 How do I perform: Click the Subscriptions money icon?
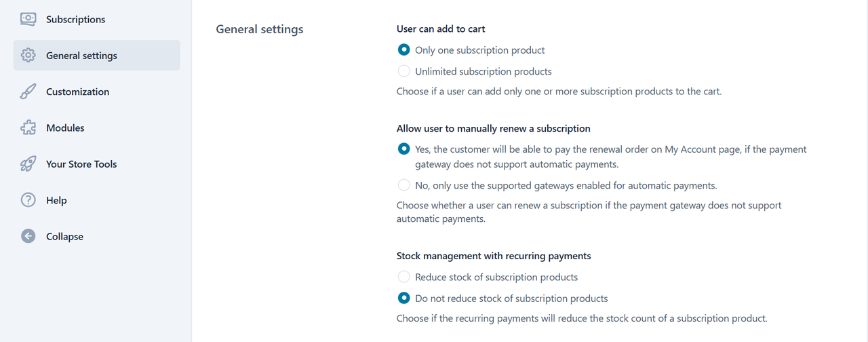(x=28, y=20)
